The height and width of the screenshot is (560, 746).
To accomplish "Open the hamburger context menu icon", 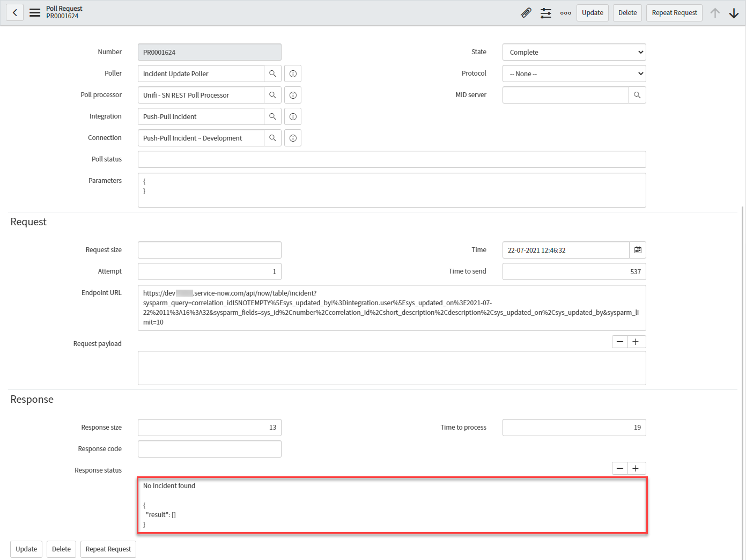I will [x=35, y=12].
